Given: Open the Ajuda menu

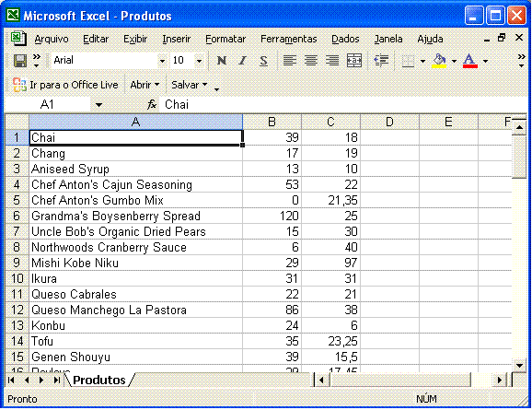Looking at the screenshot, I should click(430, 39).
